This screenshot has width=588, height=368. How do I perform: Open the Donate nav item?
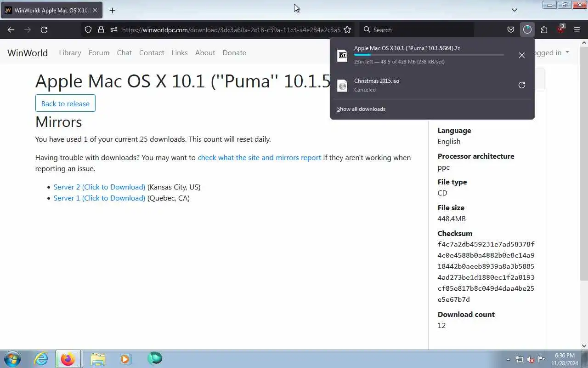[x=234, y=52]
